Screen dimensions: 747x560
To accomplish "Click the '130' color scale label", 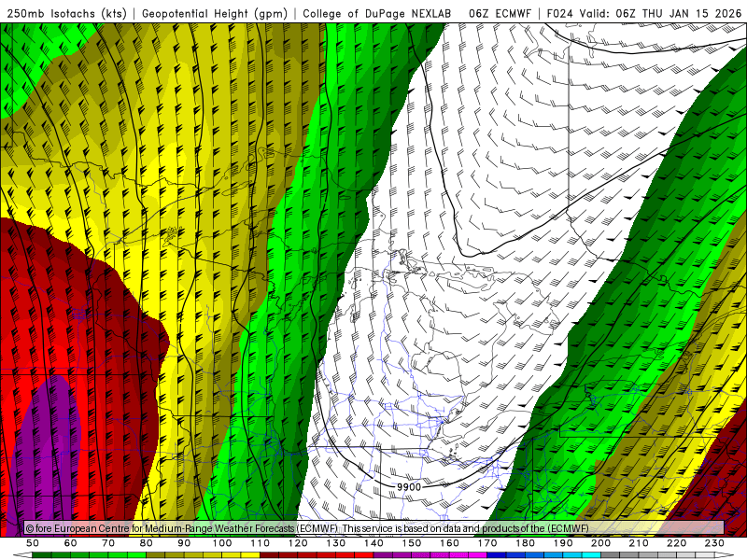I will click(336, 543).
